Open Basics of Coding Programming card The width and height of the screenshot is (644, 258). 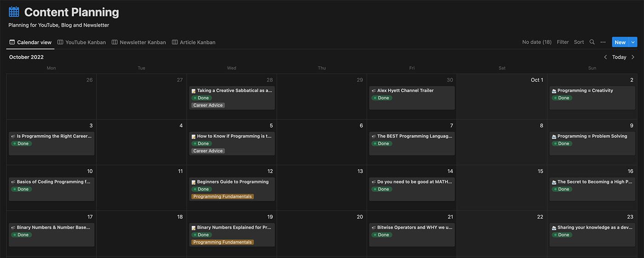tap(52, 189)
